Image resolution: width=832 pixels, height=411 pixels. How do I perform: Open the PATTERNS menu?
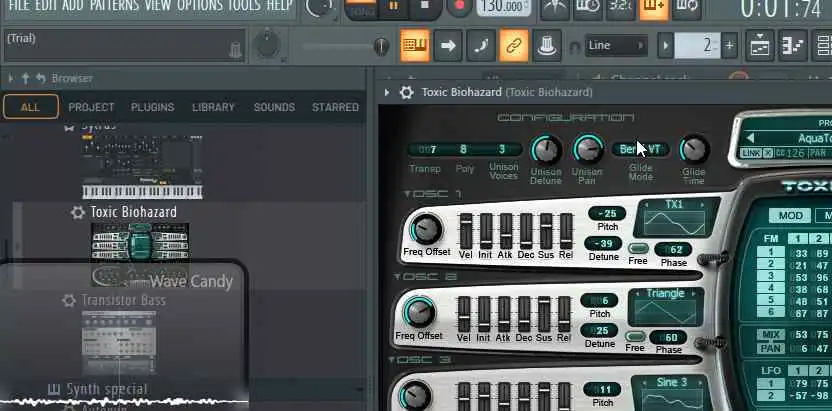[114, 5]
